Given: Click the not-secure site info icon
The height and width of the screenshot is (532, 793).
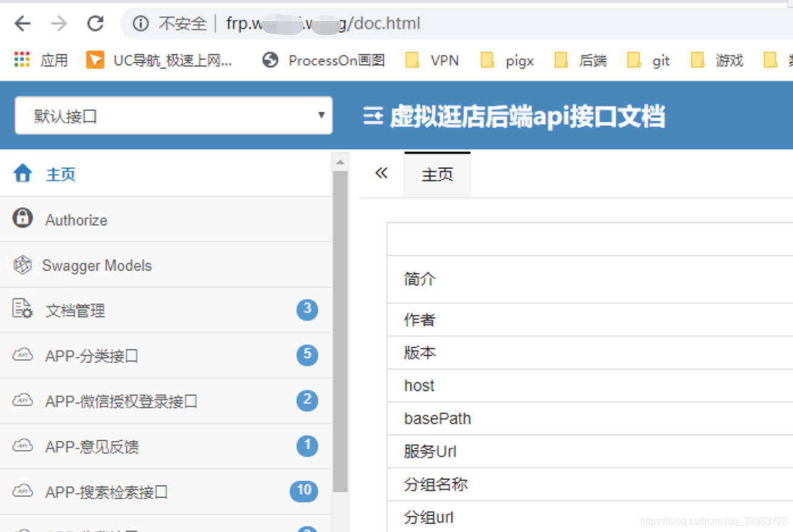Looking at the screenshot, I should click(x=141, y=24).
